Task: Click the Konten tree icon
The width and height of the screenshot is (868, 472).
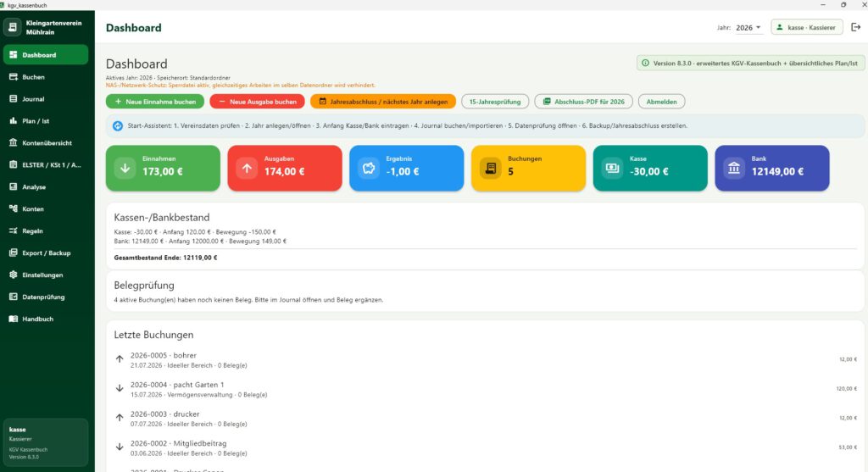Action: (x=14, y=208)
